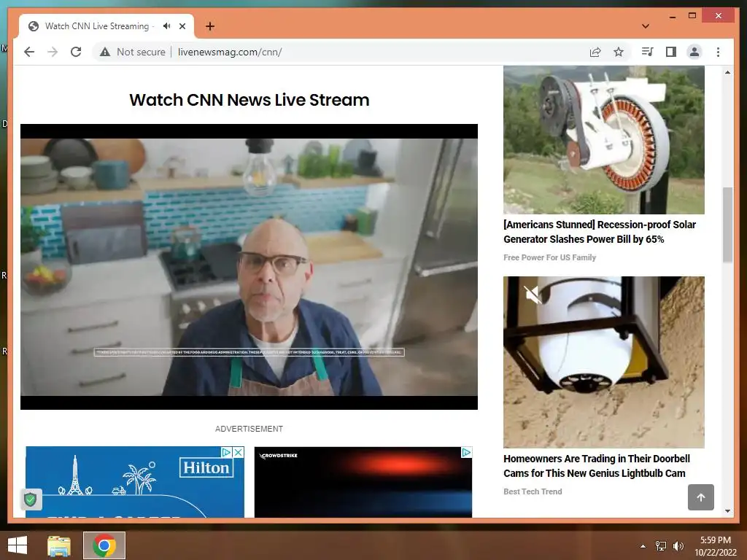Screen dimensions: 747x560
Task: Open the Not secure warning indicator
Action: click(x=132, y=52)
